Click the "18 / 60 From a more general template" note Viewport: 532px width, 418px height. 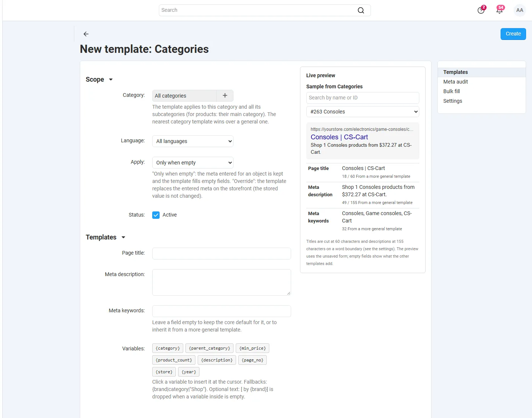pyautogui.click(x=376, y=176)
